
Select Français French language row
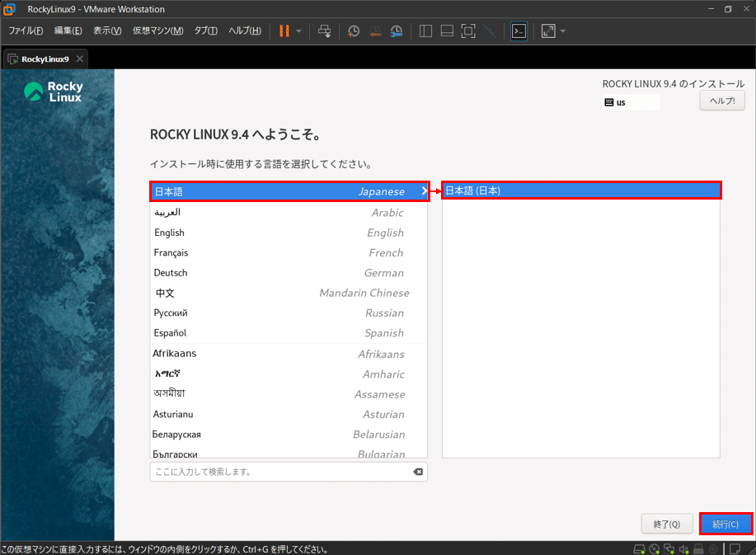click(x=289, y=252)
